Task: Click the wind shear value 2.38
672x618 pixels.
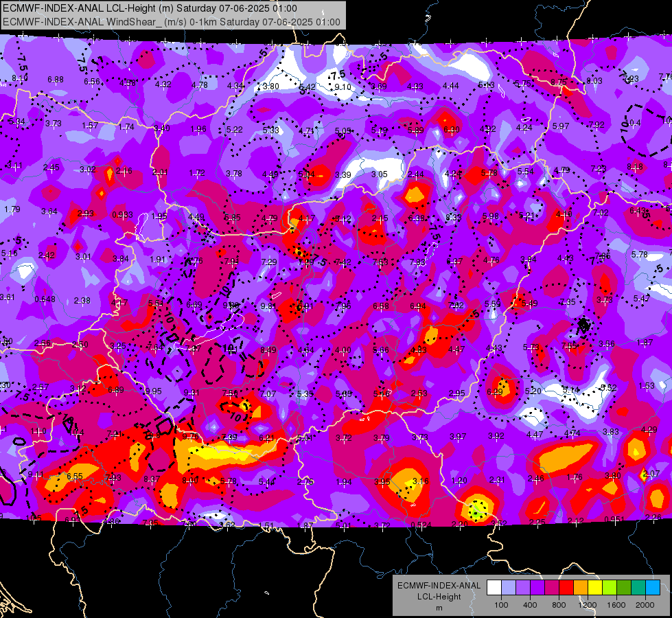Action: [x=82, y=301]
